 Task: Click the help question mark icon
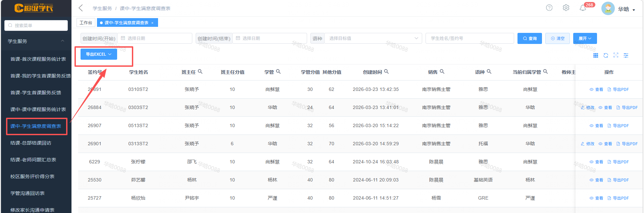(x=549, y=8)
